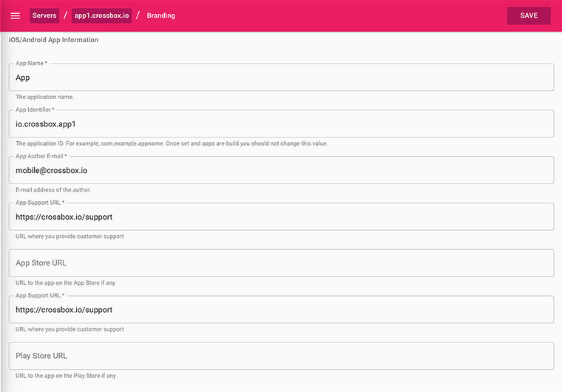The image size is (562, 392).
Task: Click into the App Identifier field
Action: click(x=281, y=124)
